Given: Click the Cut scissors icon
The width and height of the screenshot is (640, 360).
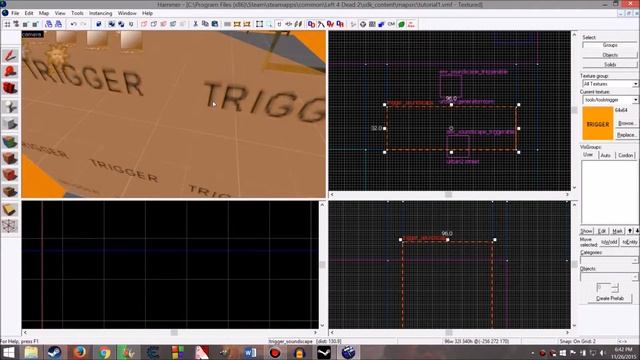Looking at the screenshot, I should (x=196, y=24).
